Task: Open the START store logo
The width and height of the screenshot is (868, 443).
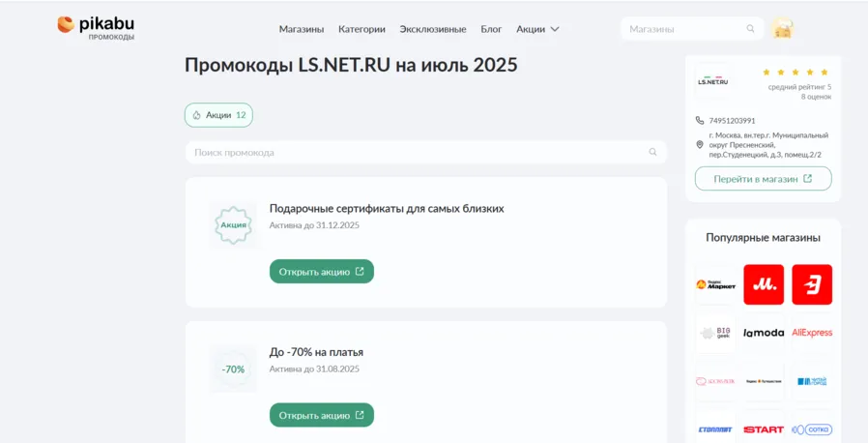Action: click(x=764, y=428)
